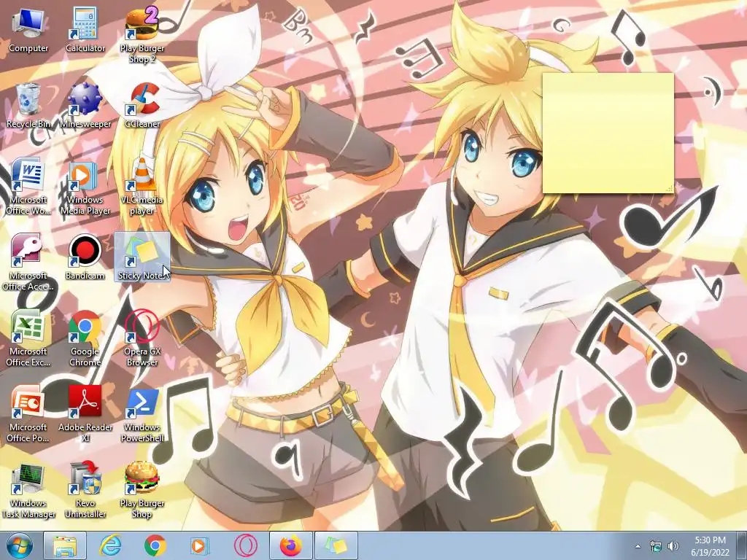Image resolution: width=747 pixels, height=560 pixels.
Task: Select the Play Burger Shop shortcut
Action: coord(142,489)
